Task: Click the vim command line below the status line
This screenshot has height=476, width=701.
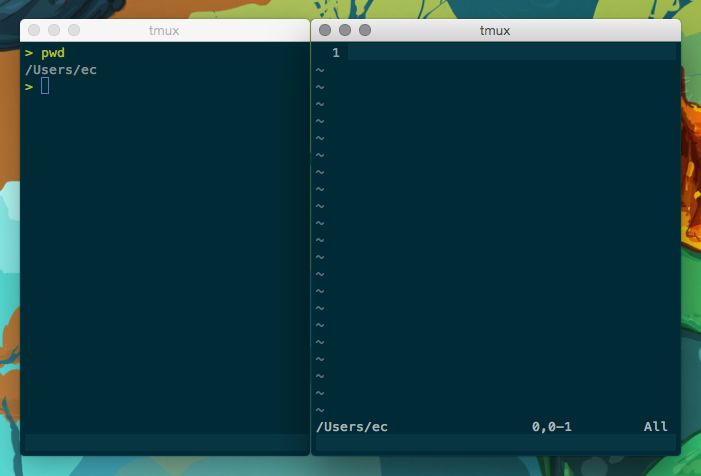Action: click(496, 442)
